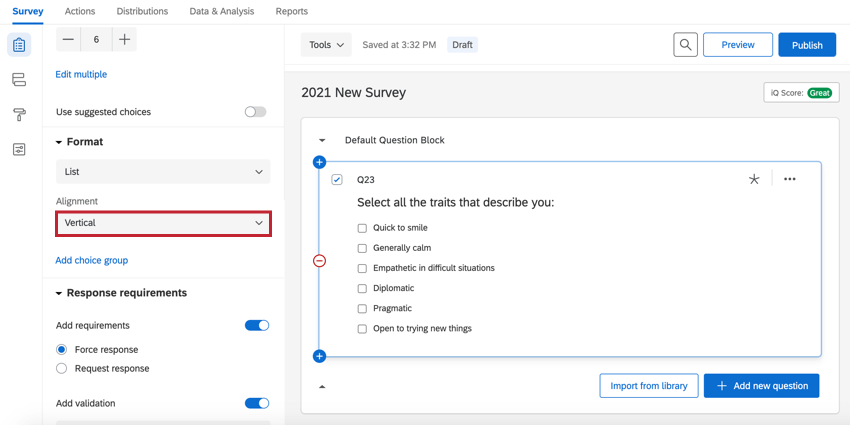Turn off Add requirements toggle

pos(257,325)
